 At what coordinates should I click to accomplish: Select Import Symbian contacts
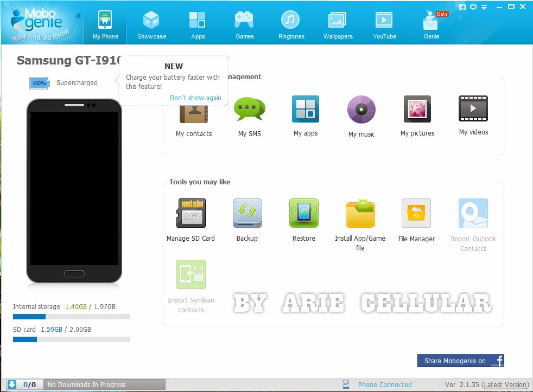(x=191, y=286)
